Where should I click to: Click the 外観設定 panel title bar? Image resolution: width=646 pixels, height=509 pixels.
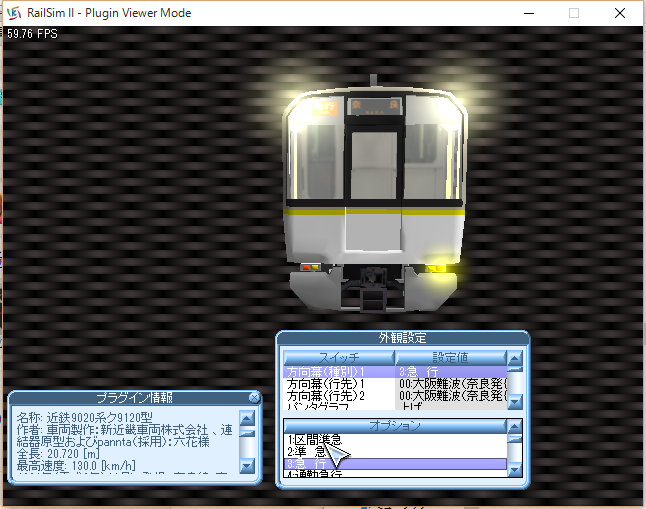pos(403,338)
